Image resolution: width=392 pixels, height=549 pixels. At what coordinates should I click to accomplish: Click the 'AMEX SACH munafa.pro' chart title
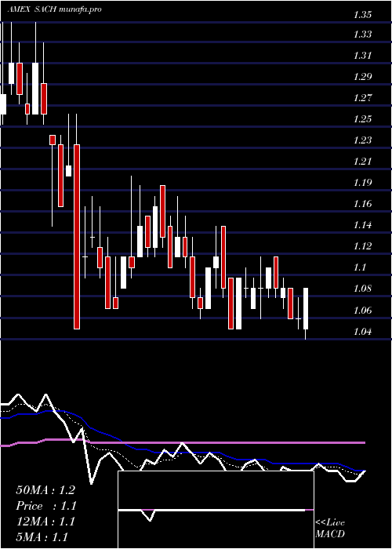coord(55,9)
